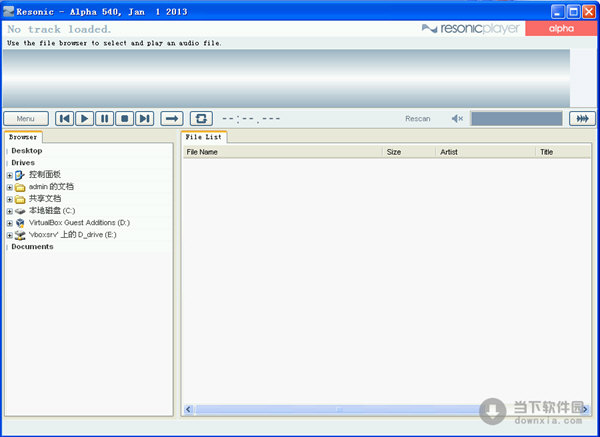Select the Desktop section in Browser
This screenshot has width=600, height=437.
tap(27, 151)
